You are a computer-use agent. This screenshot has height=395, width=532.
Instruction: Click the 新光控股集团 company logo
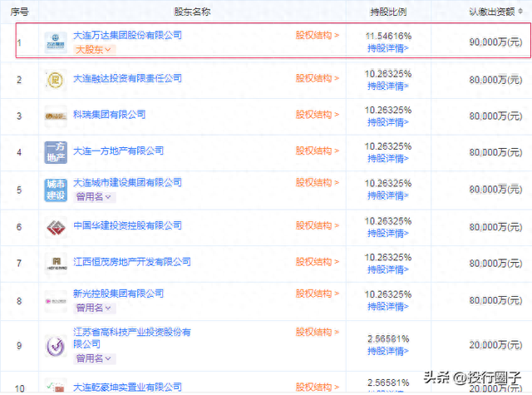pos(56,301)
